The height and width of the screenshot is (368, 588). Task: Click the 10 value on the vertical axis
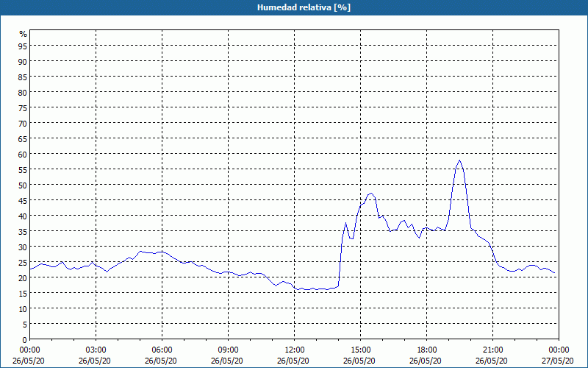click(23, 308)
